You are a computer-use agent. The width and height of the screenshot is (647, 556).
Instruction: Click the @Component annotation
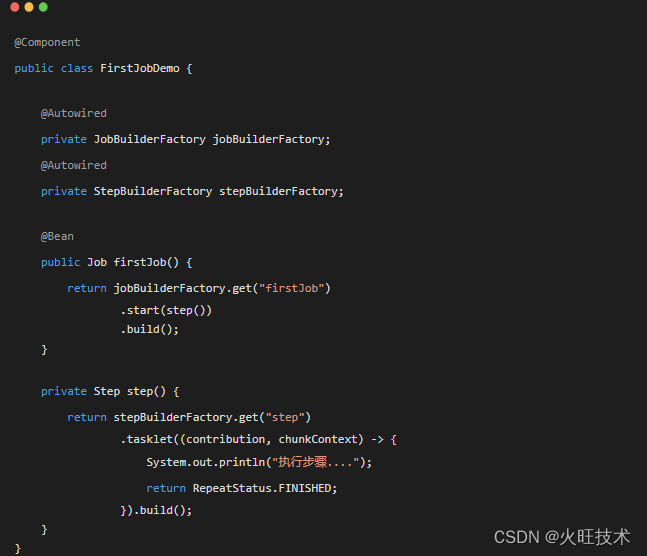click(x=47, y=43)
